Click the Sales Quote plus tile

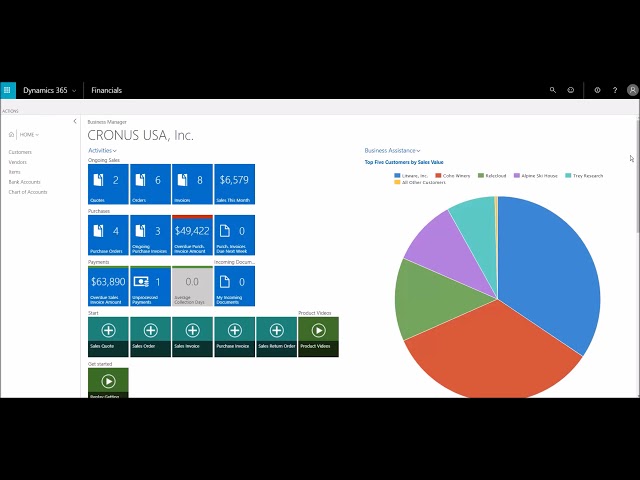click(108, 336)
